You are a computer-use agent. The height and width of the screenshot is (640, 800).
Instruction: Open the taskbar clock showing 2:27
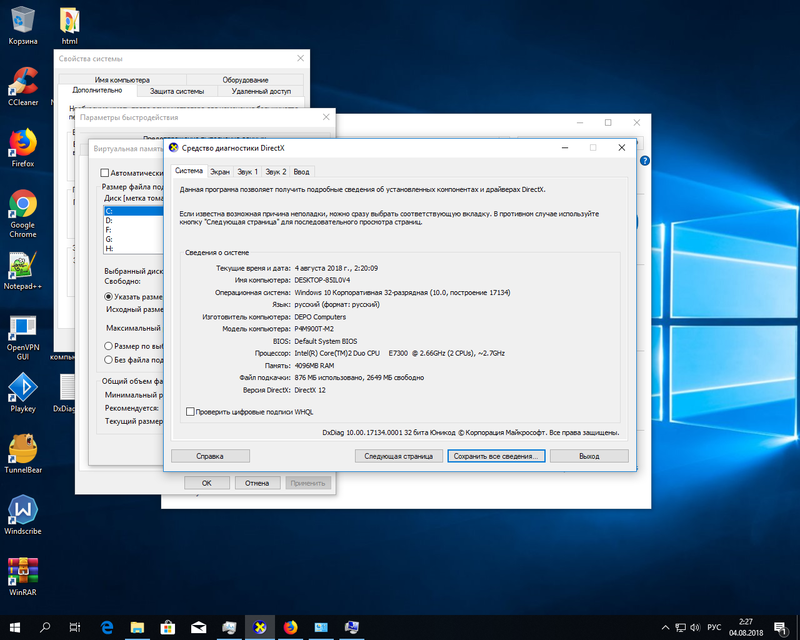(746, 628)
